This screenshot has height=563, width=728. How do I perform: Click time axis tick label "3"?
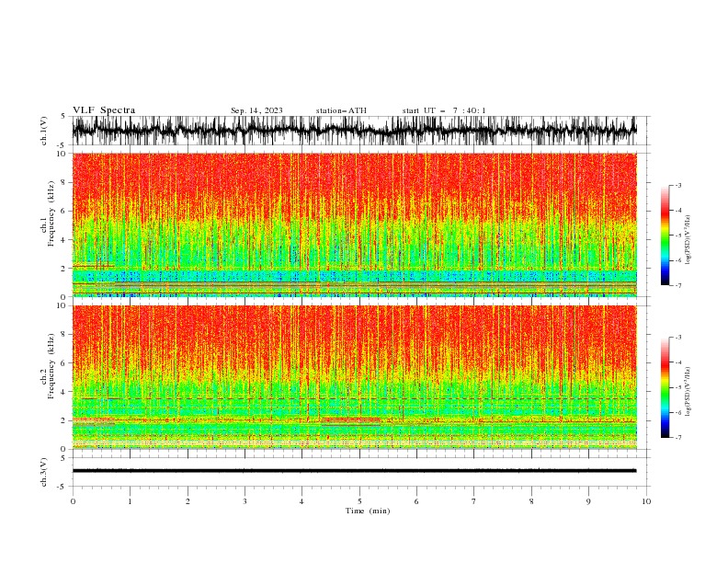[x=245, y=501]
